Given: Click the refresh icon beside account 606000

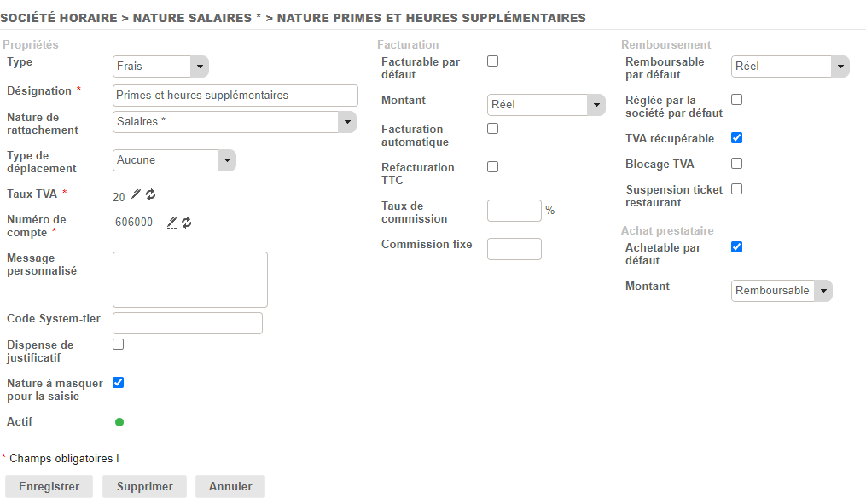Looking at the screenshot, I should 186,223.
